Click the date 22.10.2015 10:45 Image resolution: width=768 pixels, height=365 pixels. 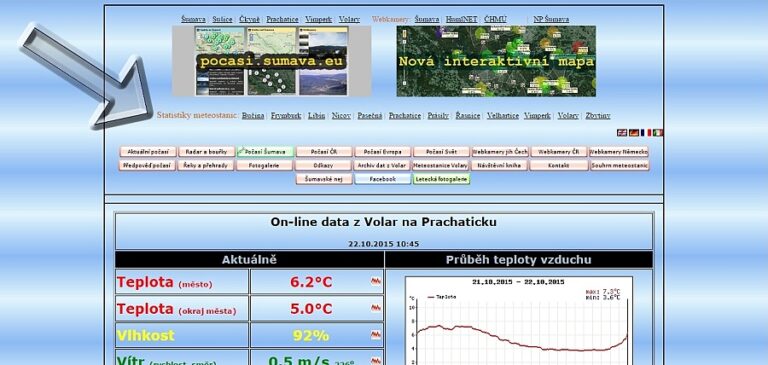(x=384, y=243)
